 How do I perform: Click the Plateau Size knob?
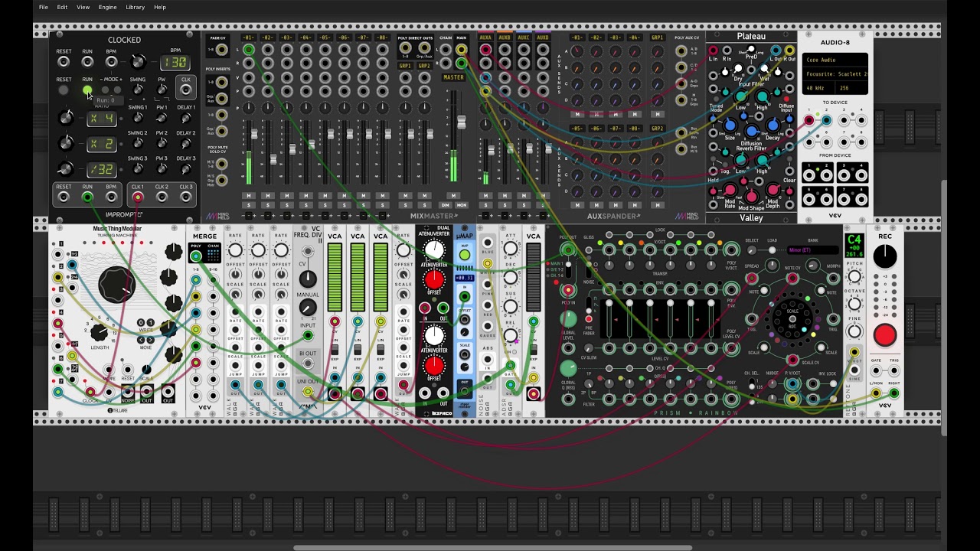(x=730, y=125)
